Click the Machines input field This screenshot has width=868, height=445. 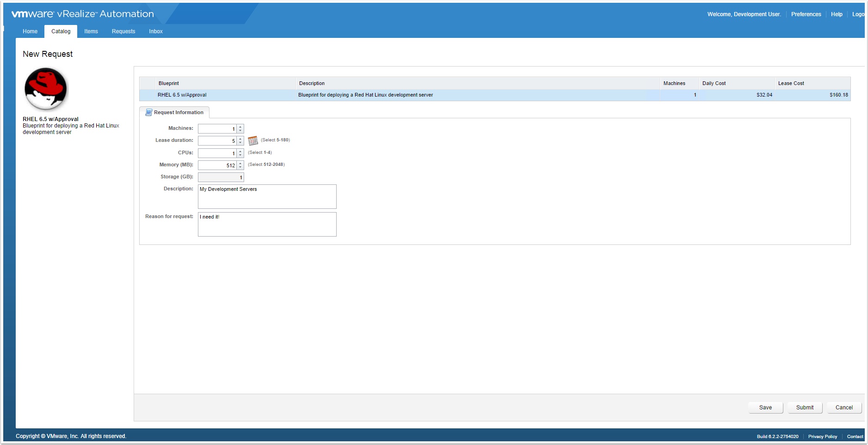[217, 129]
